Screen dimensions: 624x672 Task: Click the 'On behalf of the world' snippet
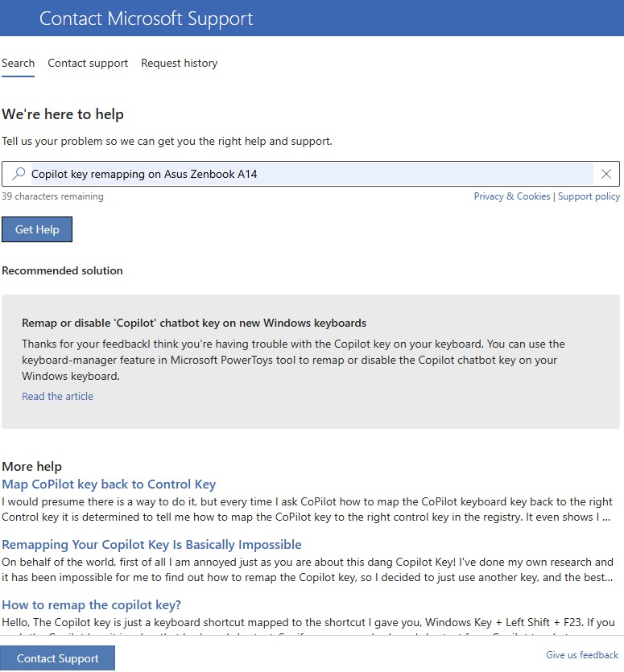pyautogui.click(x=308, y=570)
